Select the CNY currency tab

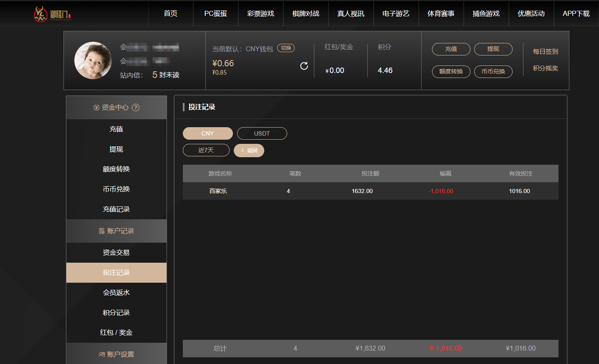coord(208,133)
